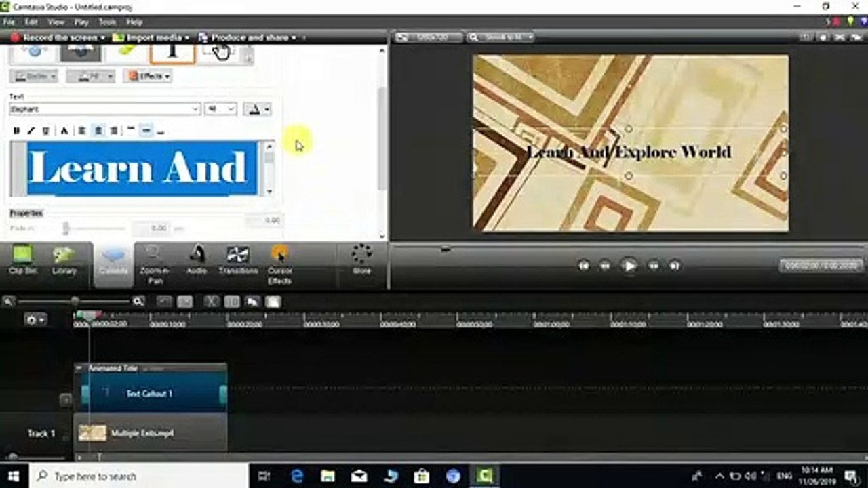Open the Library tab

(x=64, y=261)
